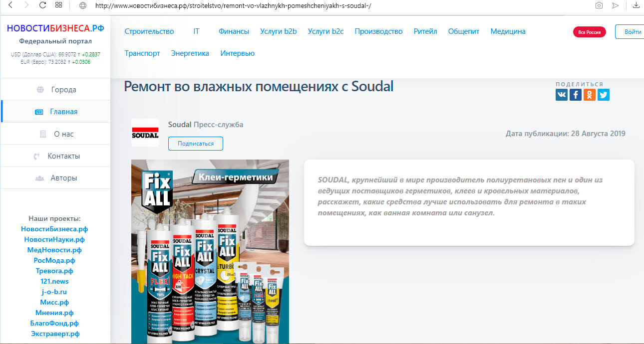Open Контакты in sidebar
644x344 pixels.
click(55, 156)
